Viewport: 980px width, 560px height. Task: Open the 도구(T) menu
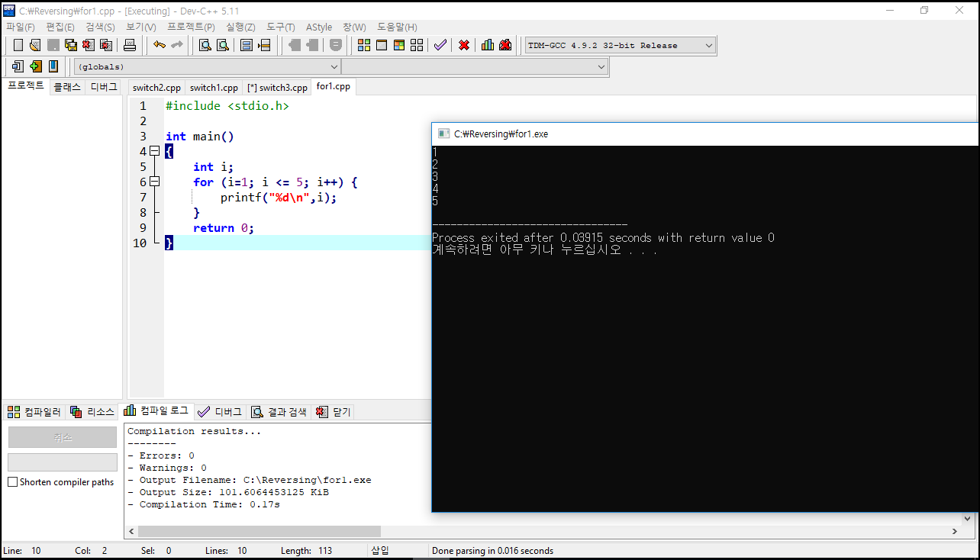281,27
